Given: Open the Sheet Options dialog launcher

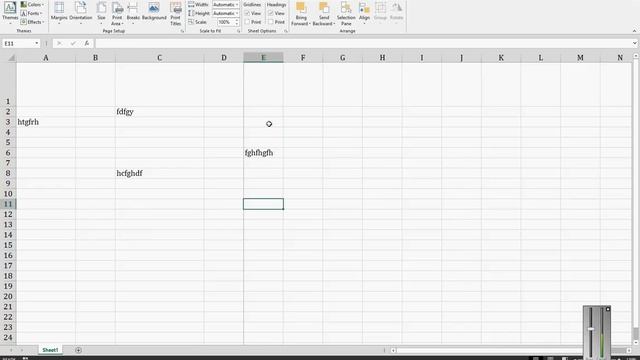Looking at the screenshot, I should tap(286, 31).
